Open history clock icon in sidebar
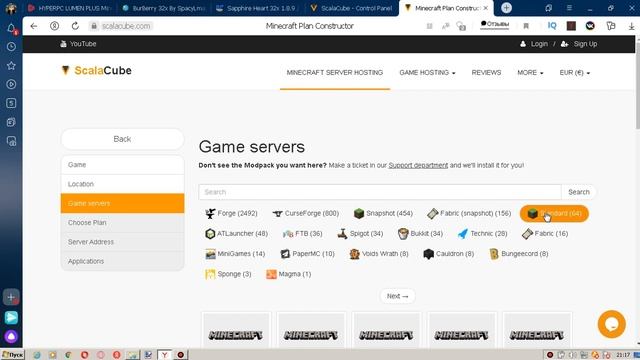This screenshot has height=360, width=640. (x=11, y=47)
